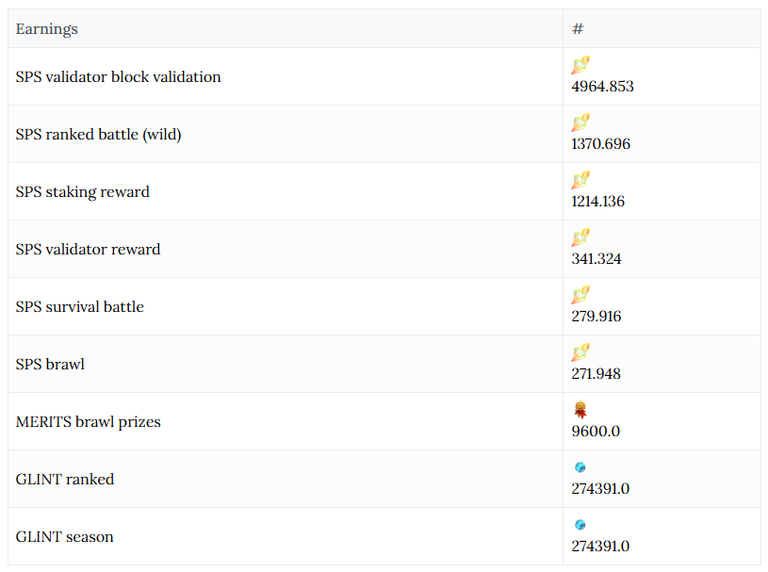
Task: Select the GLINT season label
Action: pyautogui.click(x=65, y=537)
